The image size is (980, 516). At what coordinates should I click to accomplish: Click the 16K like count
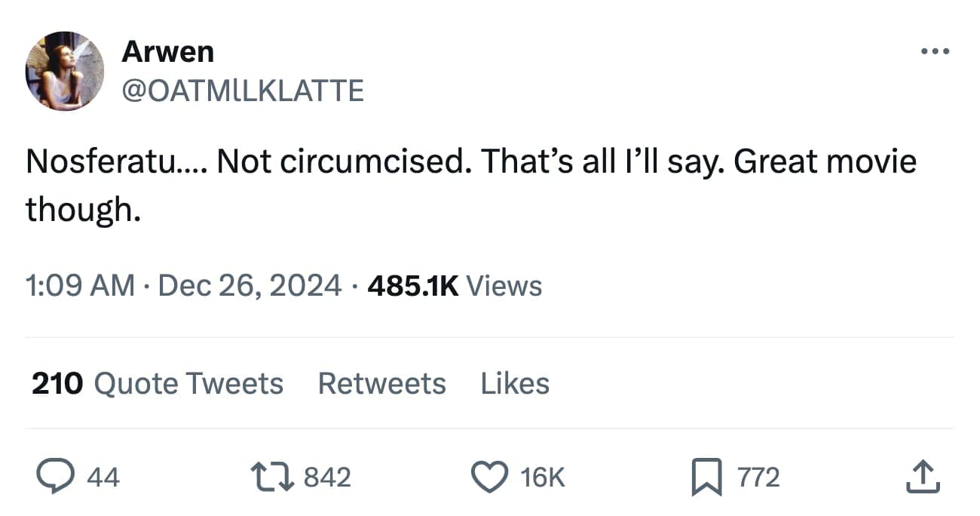point(543,478)
